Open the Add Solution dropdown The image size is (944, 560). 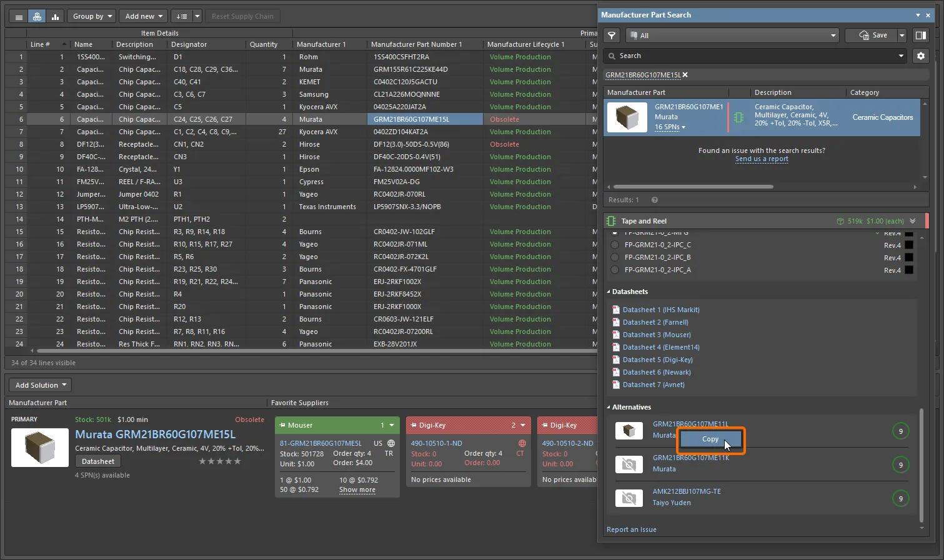[x=41, y=385]
